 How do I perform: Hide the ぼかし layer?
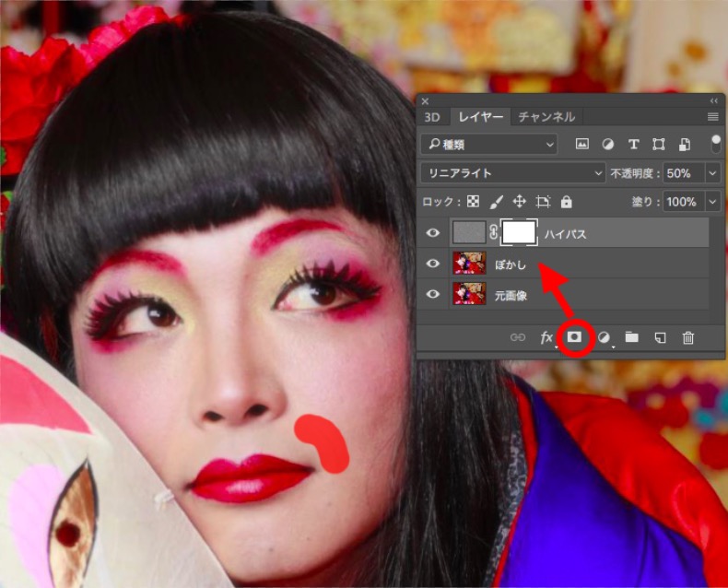click(433, 264)
